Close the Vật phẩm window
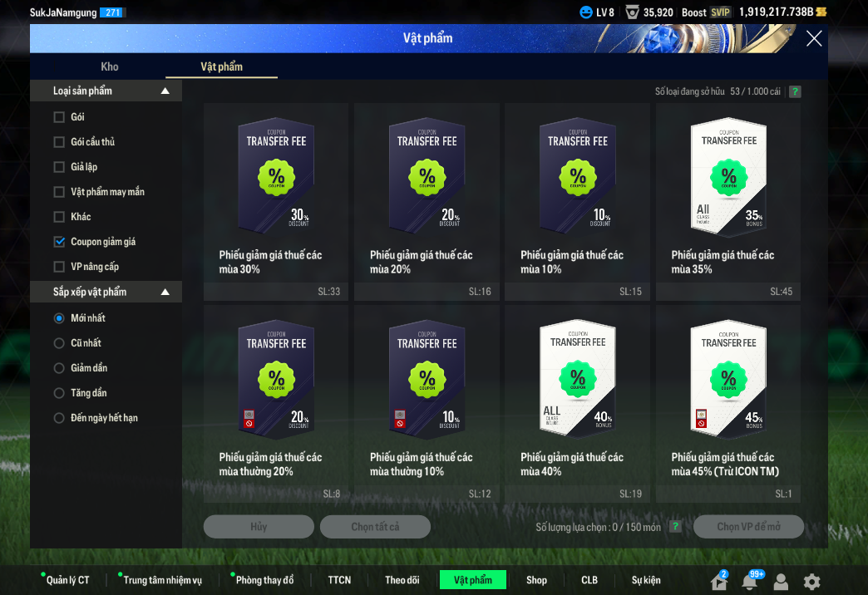Viewport: 868px width, 595px height. (x=814, y=38)
